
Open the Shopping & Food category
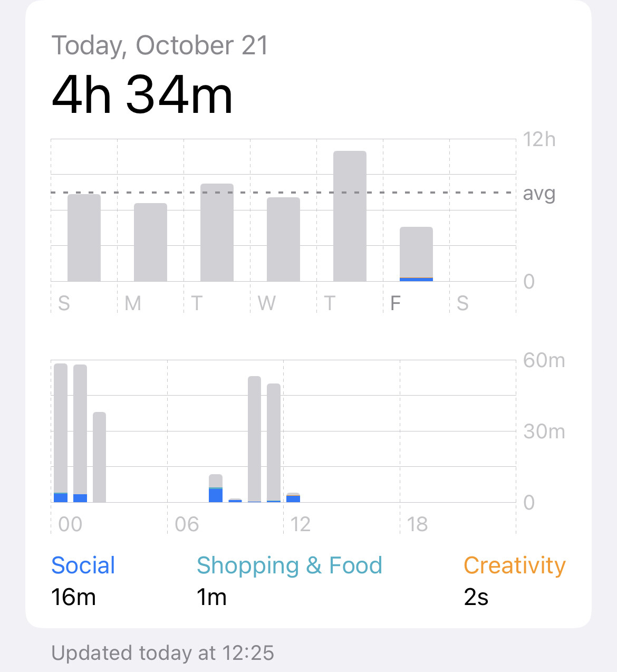click(x=289, y=581)
